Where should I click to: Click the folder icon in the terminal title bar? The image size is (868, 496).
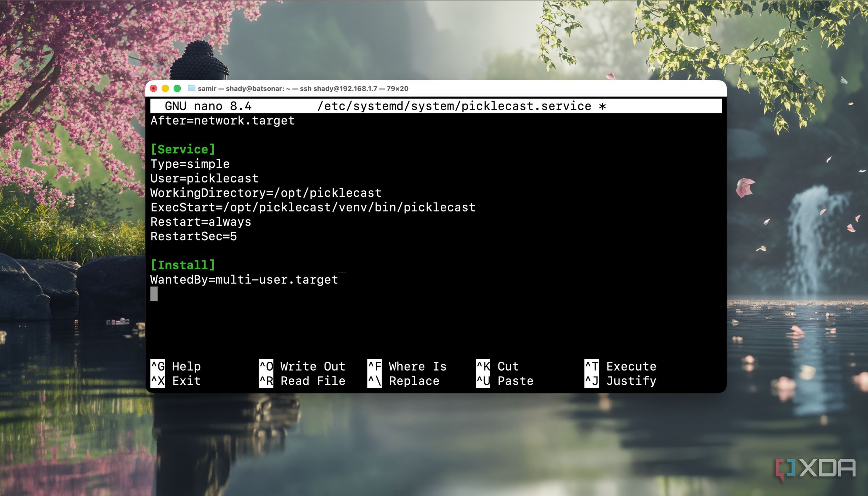(191, 88)
